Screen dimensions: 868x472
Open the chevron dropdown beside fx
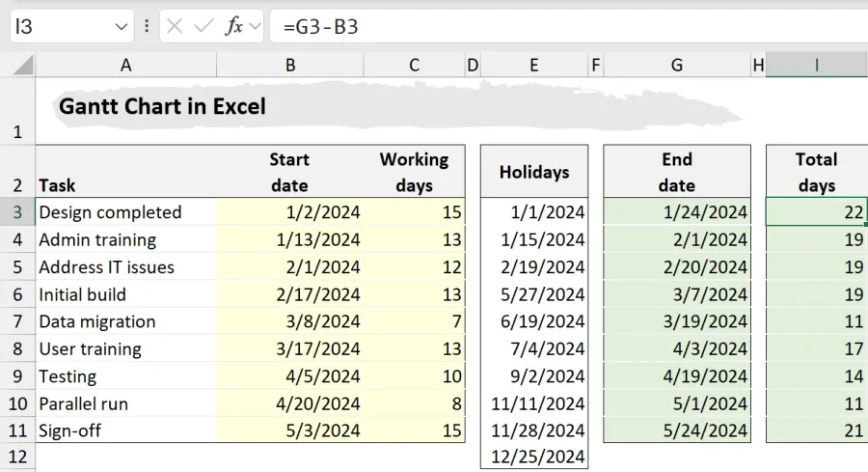255,27
